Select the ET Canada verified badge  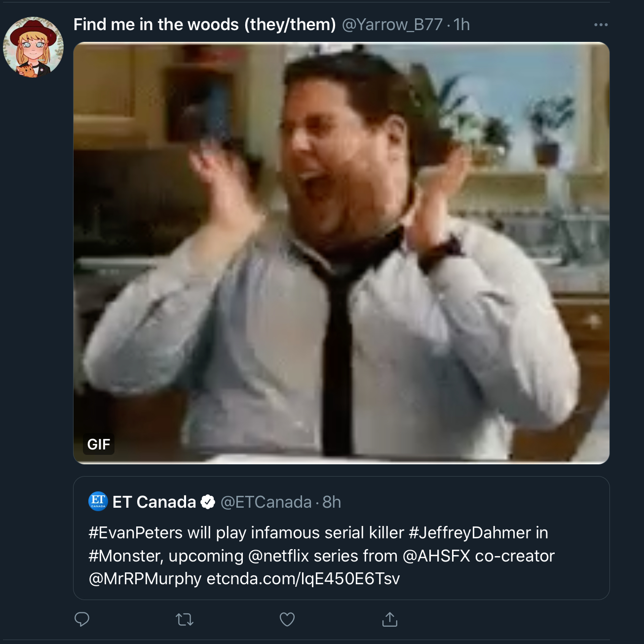[x=208, y=502]
